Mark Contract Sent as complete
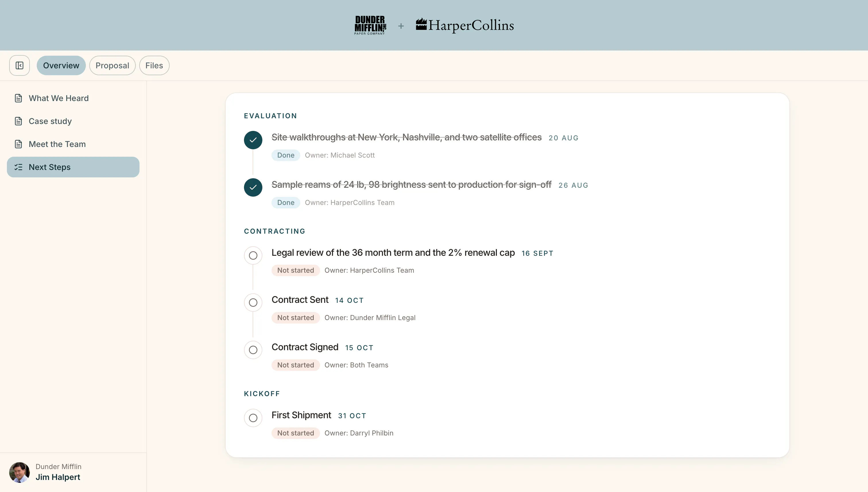 [x=253, y=303]
